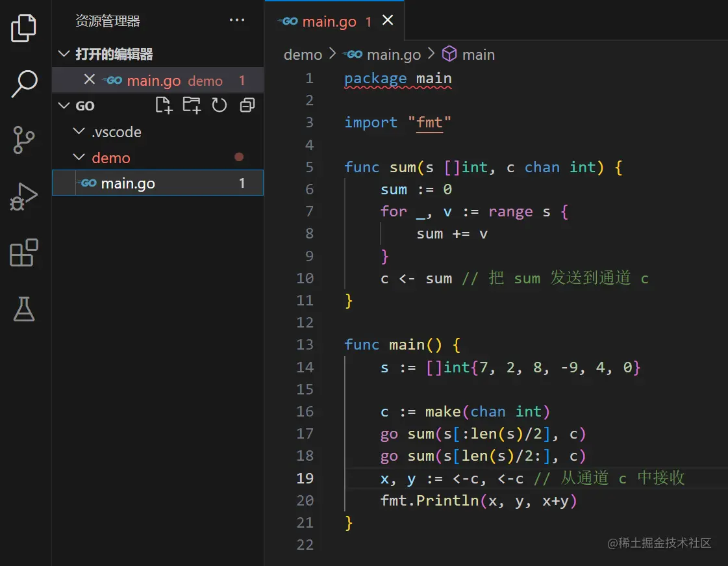
Task: Open the Source Control view
Action: pyautogui.click(x=23, y=140)
